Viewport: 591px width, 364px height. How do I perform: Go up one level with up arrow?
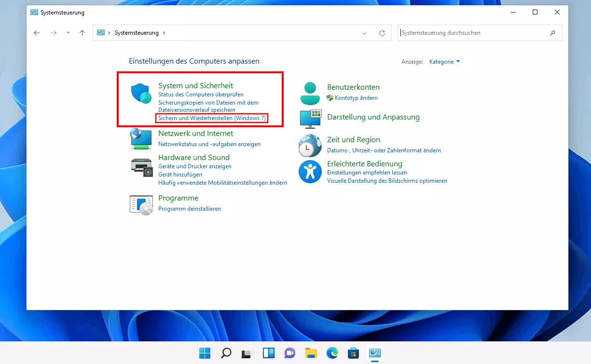click(x=82, y=33)
